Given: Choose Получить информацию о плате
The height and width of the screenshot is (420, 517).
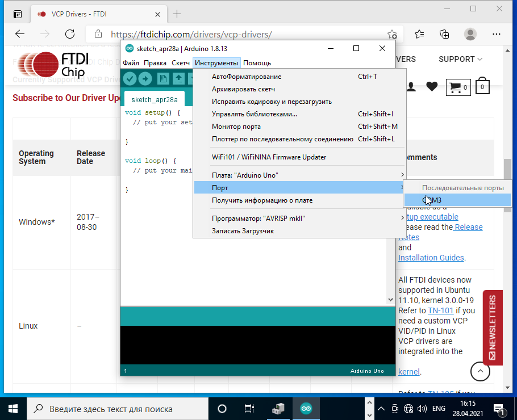Looking at the screenshot, I should point(299,200).
